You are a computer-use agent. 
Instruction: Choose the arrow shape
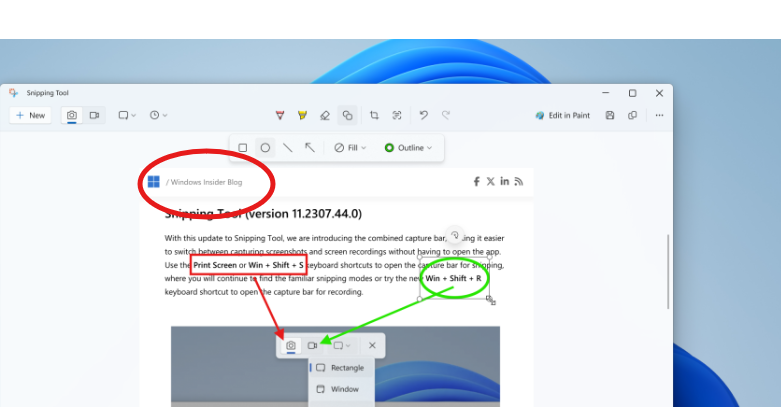(x=310, y=147)
